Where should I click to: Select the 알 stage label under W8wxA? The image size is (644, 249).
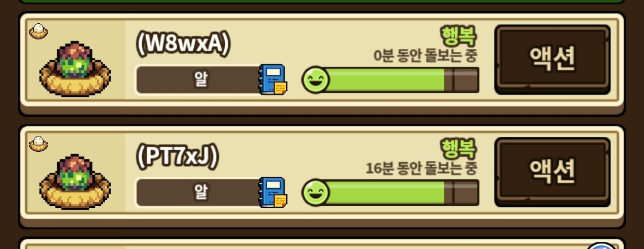click(200, 80)
